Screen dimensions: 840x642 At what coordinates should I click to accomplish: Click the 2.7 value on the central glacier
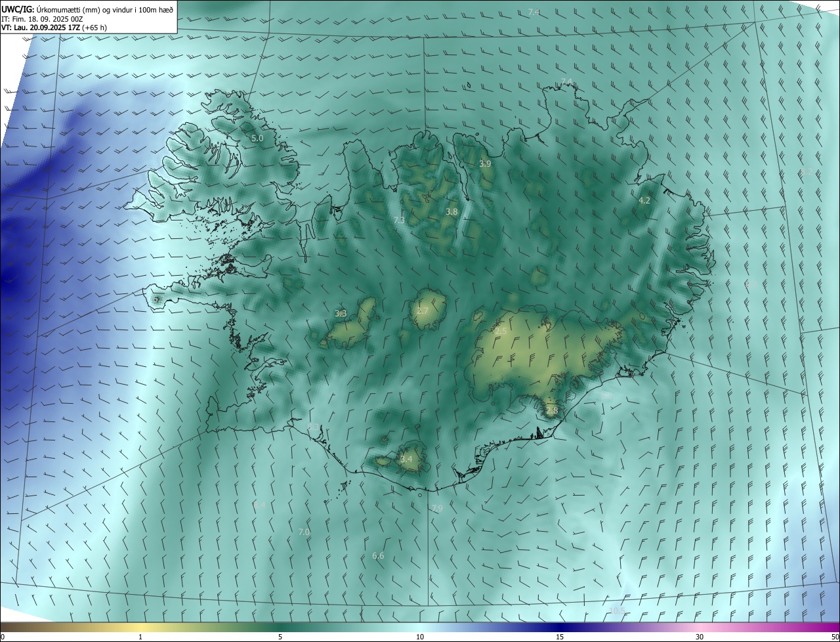click(423, 311)
